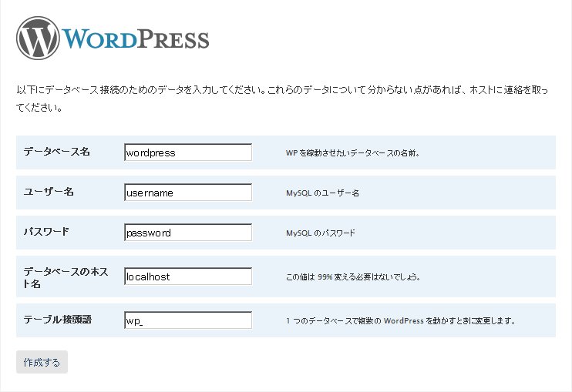
Task: Click the table prefix field containing wp_
Action: [188, 320]
